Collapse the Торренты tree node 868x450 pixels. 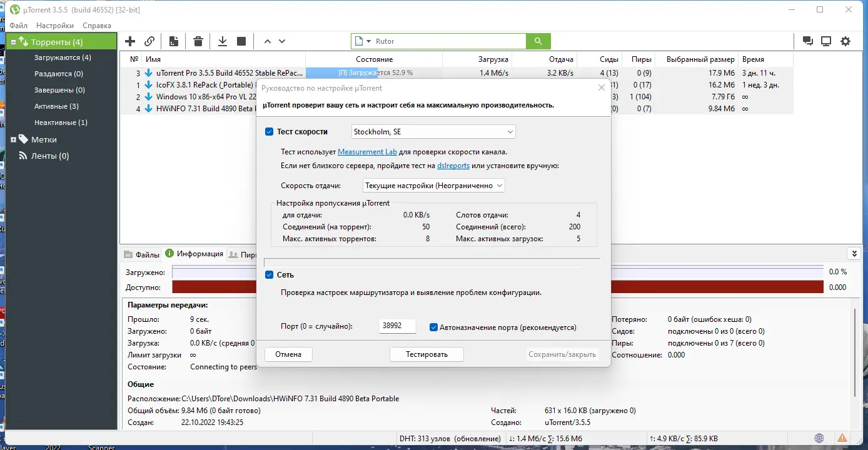click(x=13, y=42)
